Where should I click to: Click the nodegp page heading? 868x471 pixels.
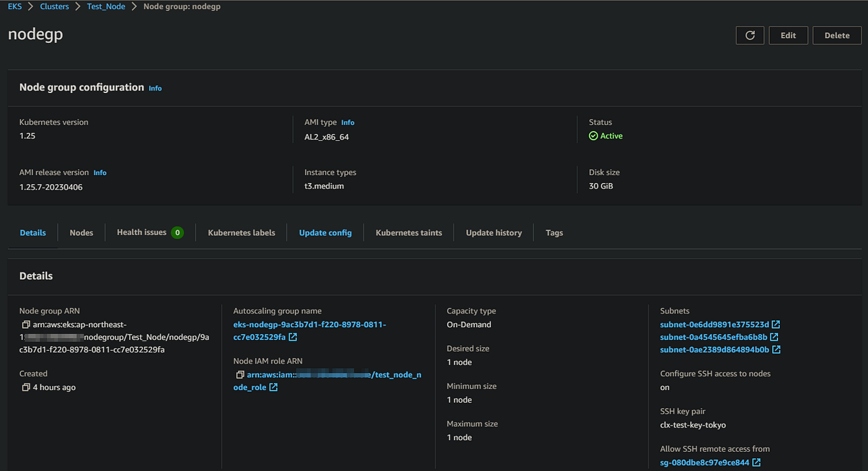click(35, 35)
